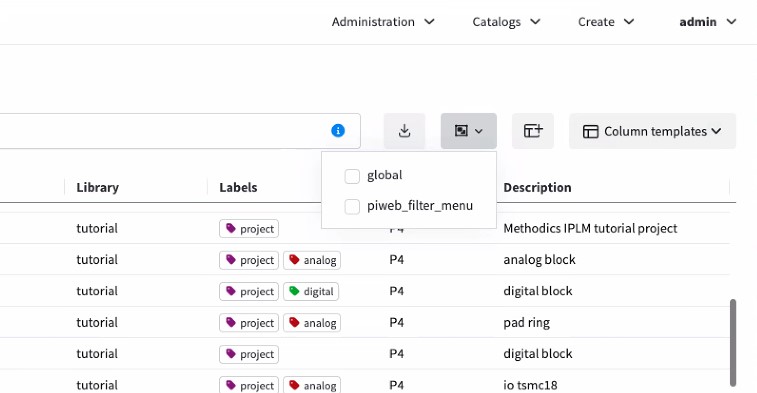The width and height of the screenshot is (757, 393).
Task: Click the Labels column header
Action: pyautogui.click(x=238, y=187)
